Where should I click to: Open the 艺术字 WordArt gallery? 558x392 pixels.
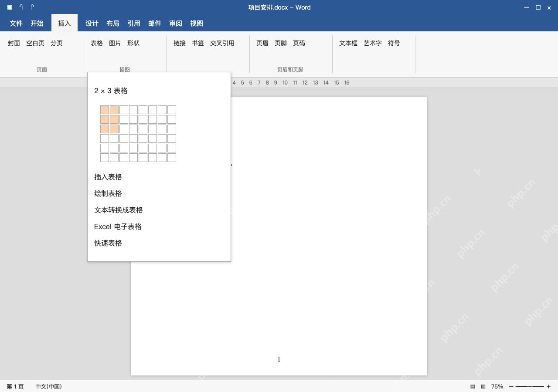(373, 43)
